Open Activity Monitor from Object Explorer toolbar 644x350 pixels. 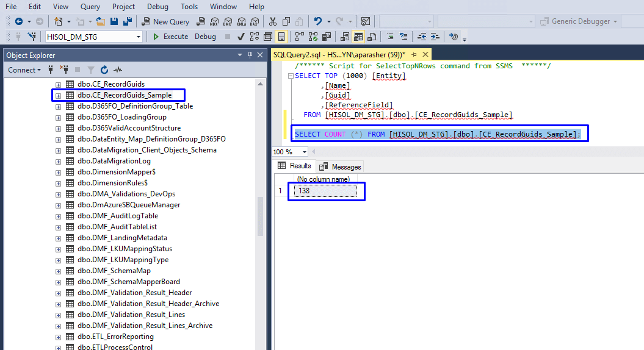click(x=118, y=70)
